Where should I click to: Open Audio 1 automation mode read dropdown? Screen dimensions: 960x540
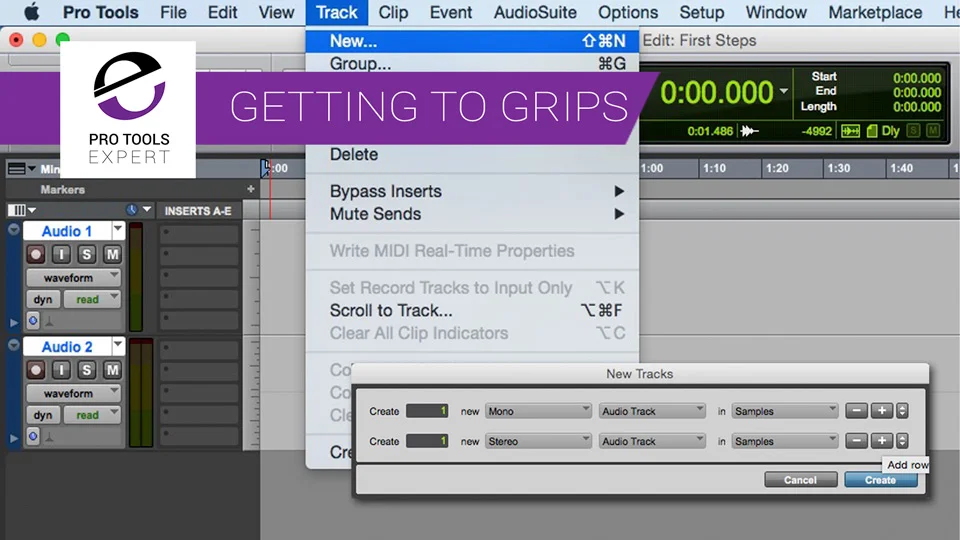[x=92, y=299]
